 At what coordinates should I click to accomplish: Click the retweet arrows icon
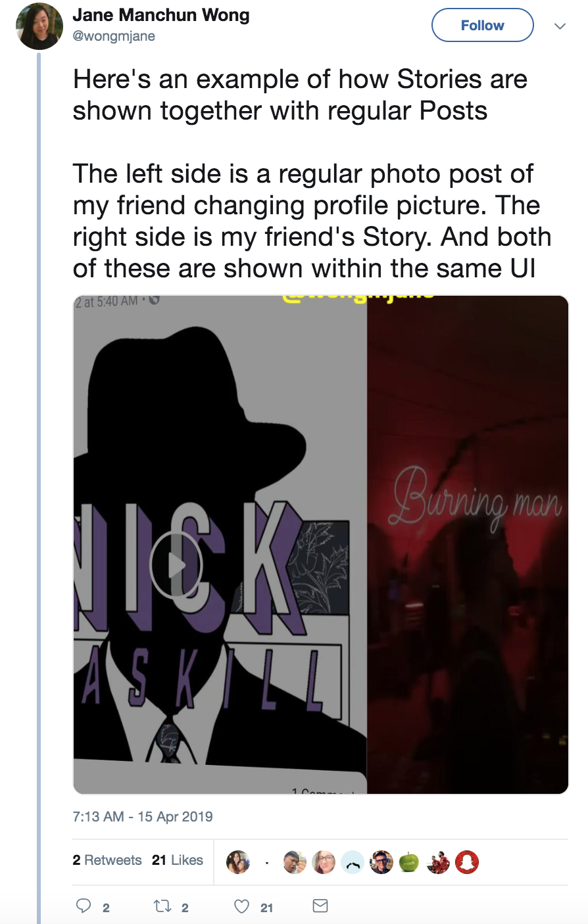coord(162,906)
